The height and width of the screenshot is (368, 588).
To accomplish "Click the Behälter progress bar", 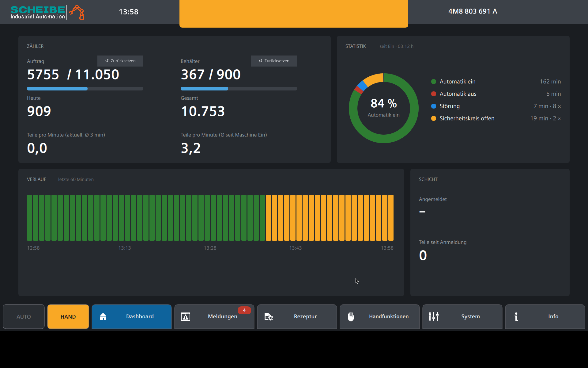I will click(239, 89).
